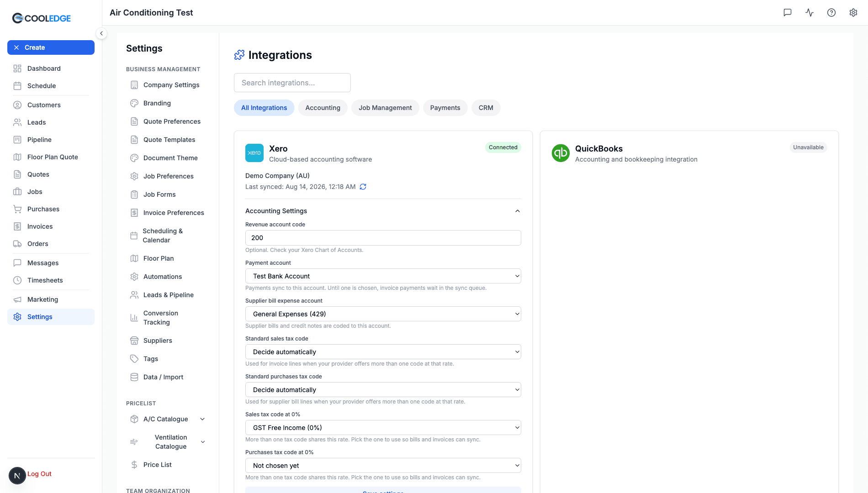Filter integrations by Job Management
This screenshot has height=493, width=868.
click(x=385, y=108)
